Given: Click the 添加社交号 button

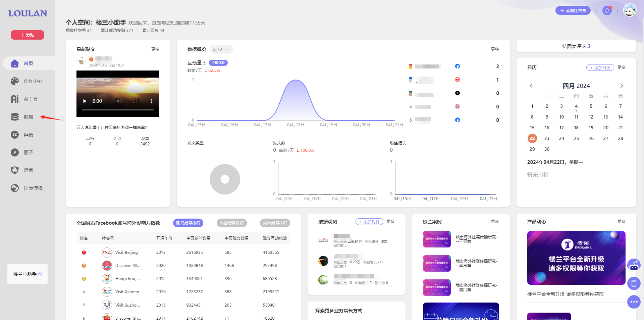Looking at the screenshot, I should pyautogui.click(x=573, y=11).
